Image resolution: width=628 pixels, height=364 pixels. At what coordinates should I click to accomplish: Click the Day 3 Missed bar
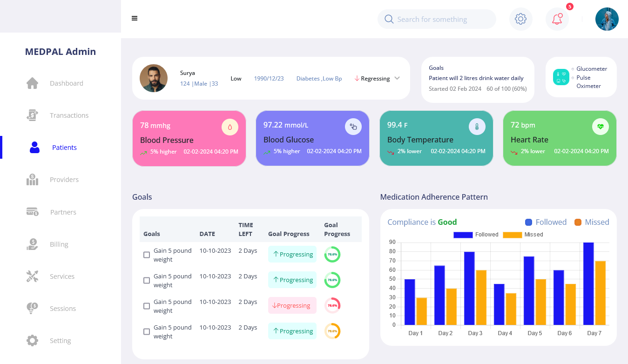click(x=481, y=297)
